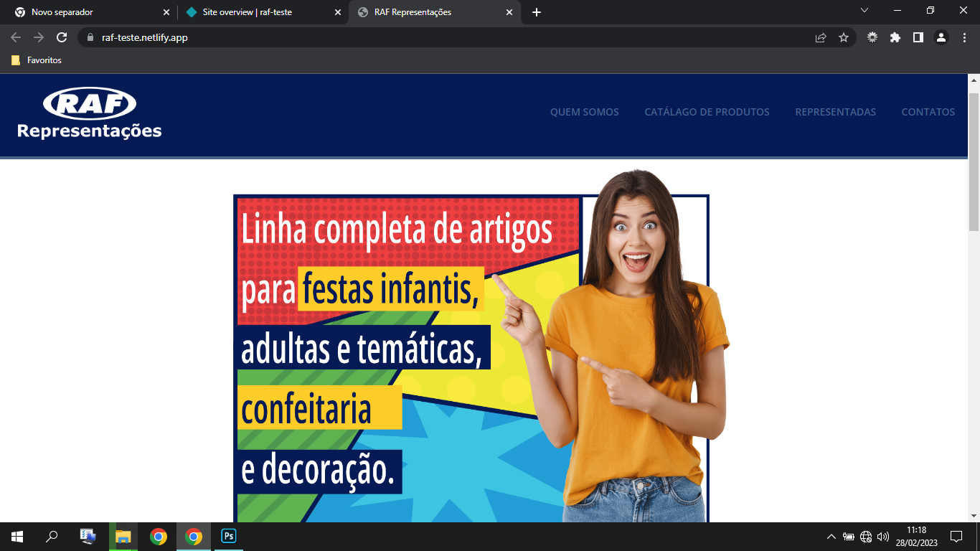Open File Explorer from the taskbar
This screenshot has width=980, height=551.
tap(122, 535)
